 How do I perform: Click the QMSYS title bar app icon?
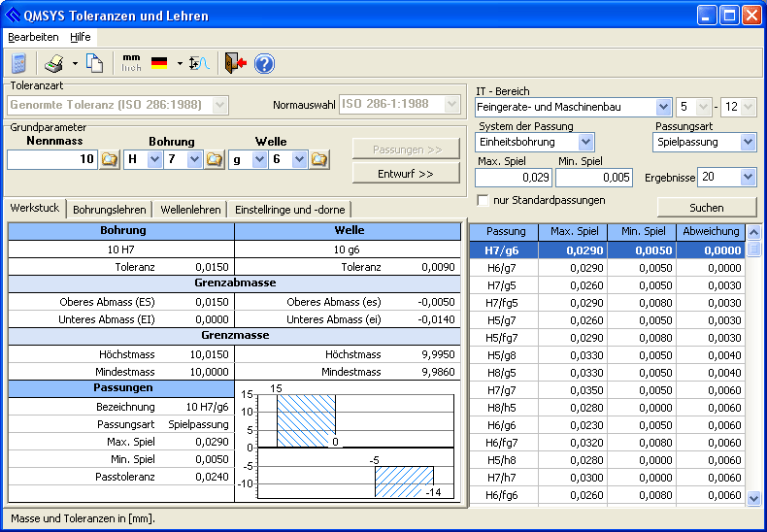coord(13,16)
